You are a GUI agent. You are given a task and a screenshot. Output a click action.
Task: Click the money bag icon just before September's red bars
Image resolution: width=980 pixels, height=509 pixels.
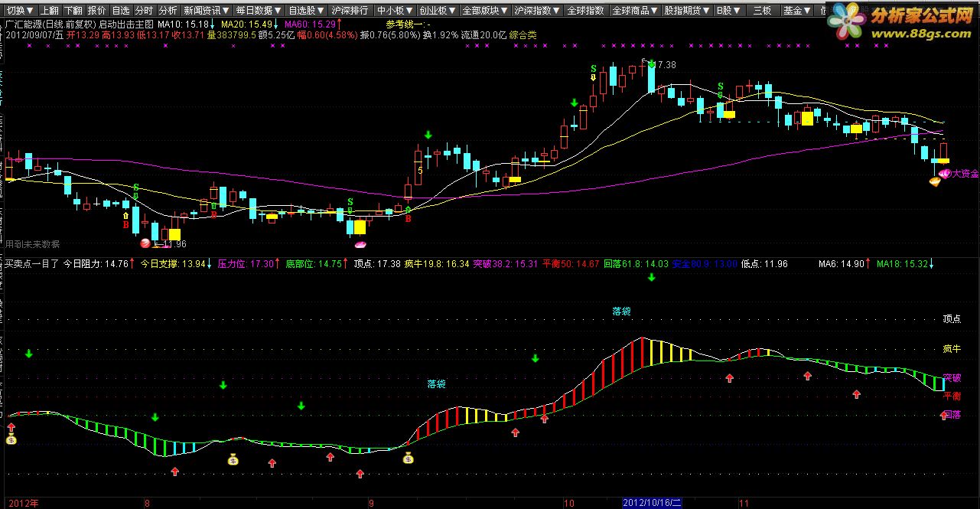click(409, 458)
